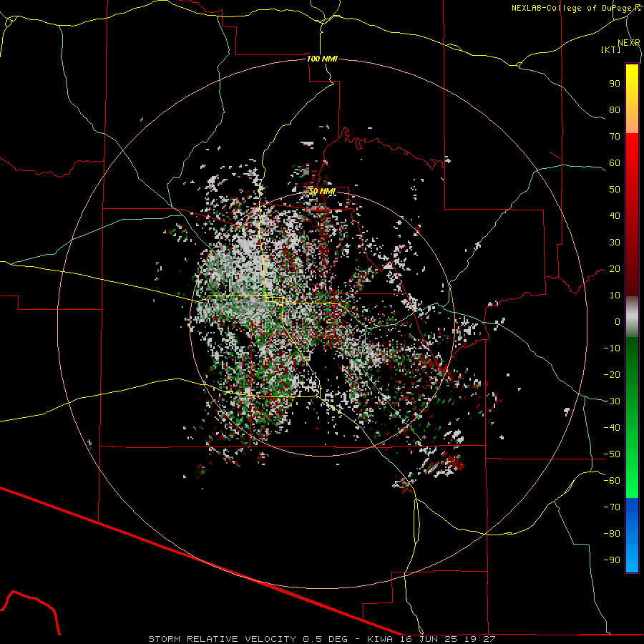Select the -60 value on the velocity scale
644x644 pixels.
[x=612, y=481]
